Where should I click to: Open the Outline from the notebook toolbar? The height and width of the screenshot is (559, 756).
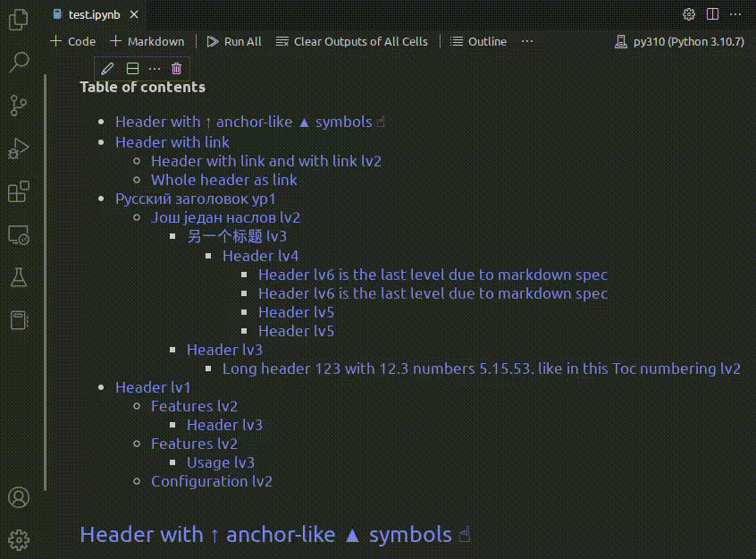tap(478, 41)
